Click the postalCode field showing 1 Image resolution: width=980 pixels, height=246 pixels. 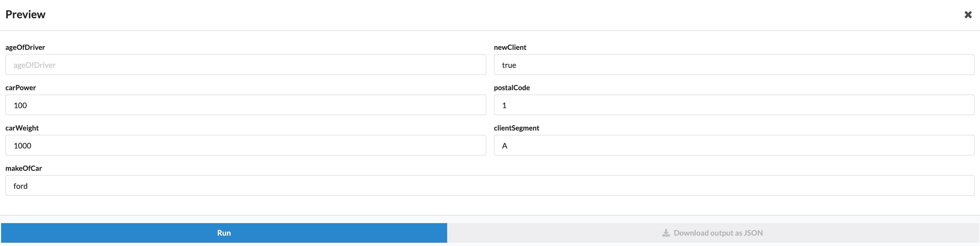734,105
